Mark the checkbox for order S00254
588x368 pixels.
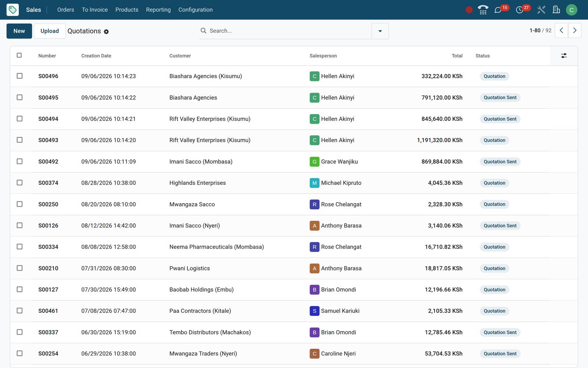(x=19, y=353)
